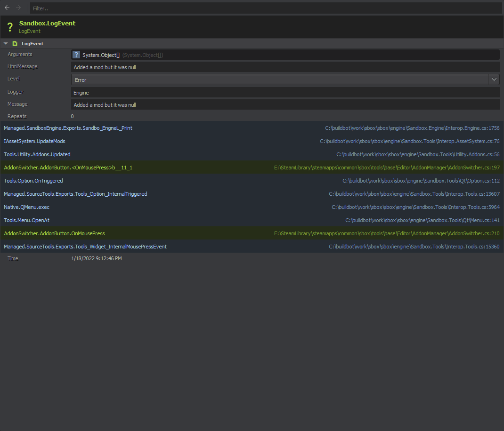Click the HtmlMessage property label
Screen dimensions: 504x431
[23, 66]
